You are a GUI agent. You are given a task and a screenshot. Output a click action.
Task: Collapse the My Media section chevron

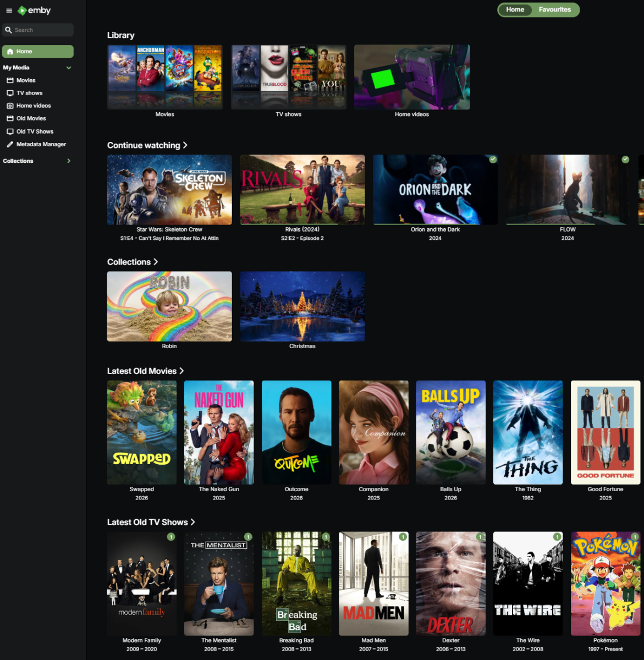point(69,68)
